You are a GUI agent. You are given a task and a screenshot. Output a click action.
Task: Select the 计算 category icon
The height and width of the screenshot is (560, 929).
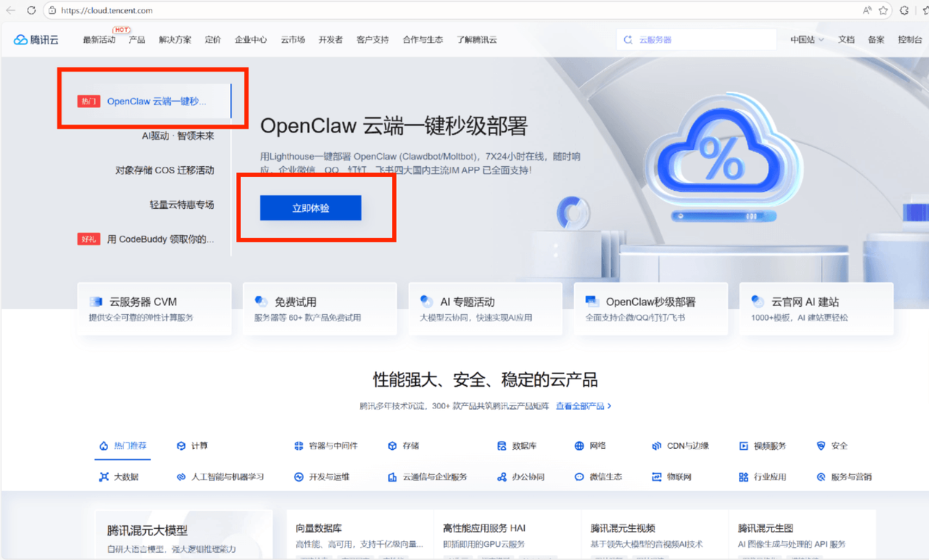pyautogui.click(x=181, y=446)
